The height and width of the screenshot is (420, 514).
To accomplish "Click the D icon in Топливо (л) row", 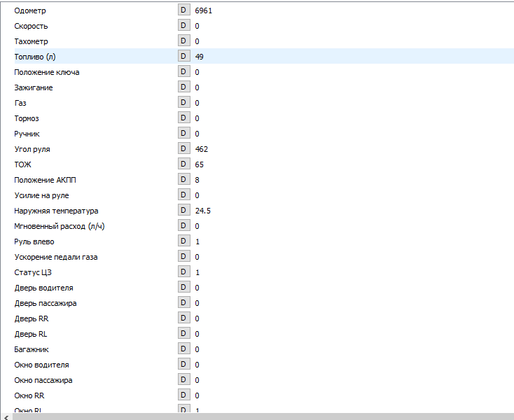I will click(183, 57).
